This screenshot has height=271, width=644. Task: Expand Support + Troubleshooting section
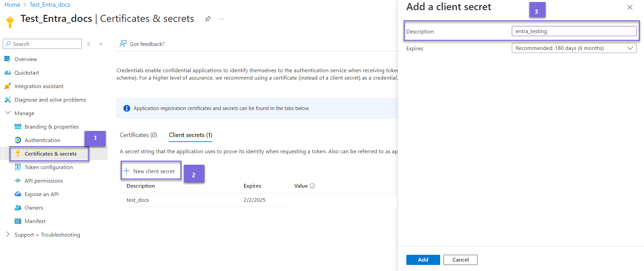tap(8, 235)
